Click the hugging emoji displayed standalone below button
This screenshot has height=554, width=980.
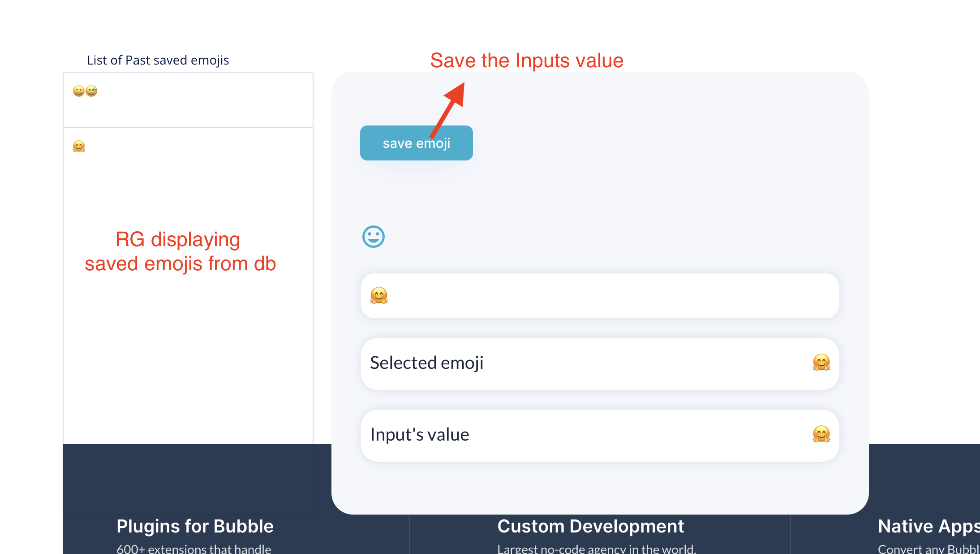point(378,295)
